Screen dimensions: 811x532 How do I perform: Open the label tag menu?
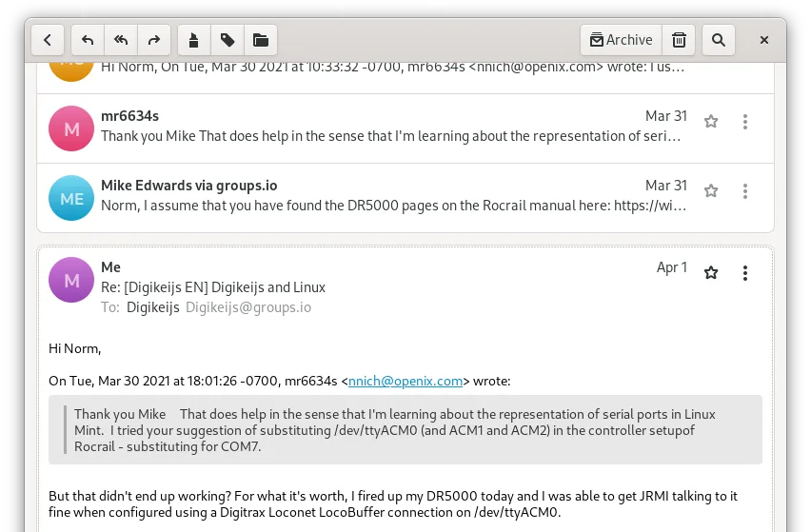pos(227,40)
